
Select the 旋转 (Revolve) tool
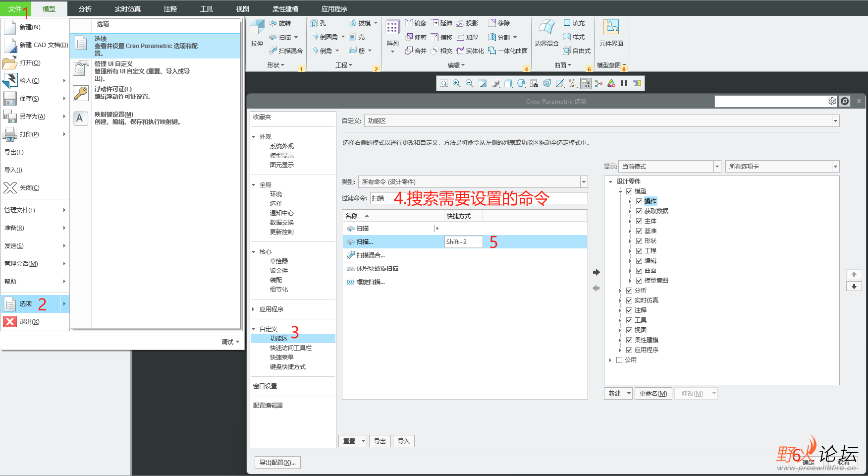pyautogui.click(x=280, y=23)
